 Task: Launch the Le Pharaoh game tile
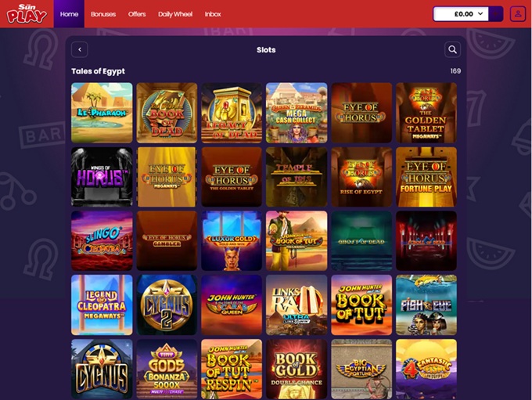(x=102, y=113)
